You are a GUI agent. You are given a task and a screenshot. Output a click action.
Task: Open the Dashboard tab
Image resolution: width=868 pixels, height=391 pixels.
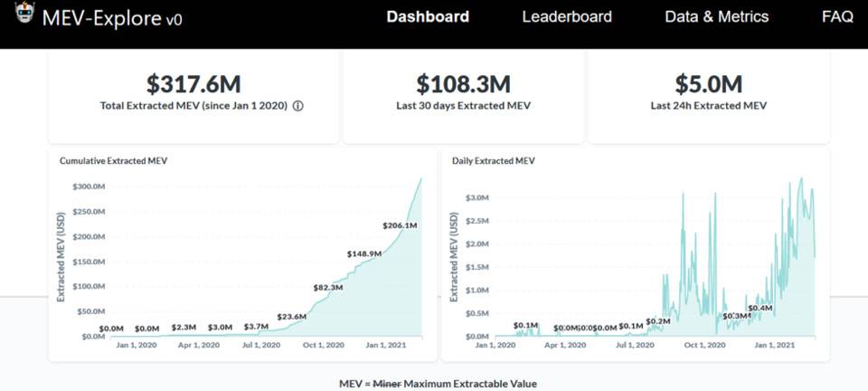[428, 16]
